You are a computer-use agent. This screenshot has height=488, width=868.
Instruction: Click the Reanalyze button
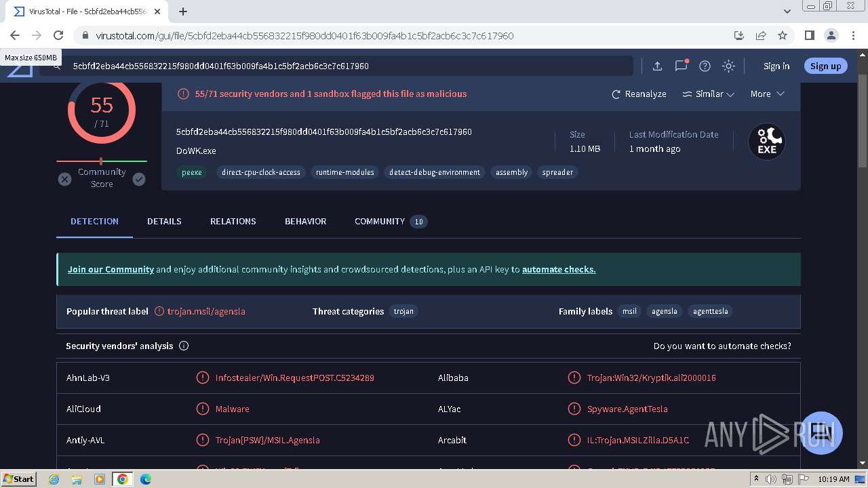click(x=639, y=94)
